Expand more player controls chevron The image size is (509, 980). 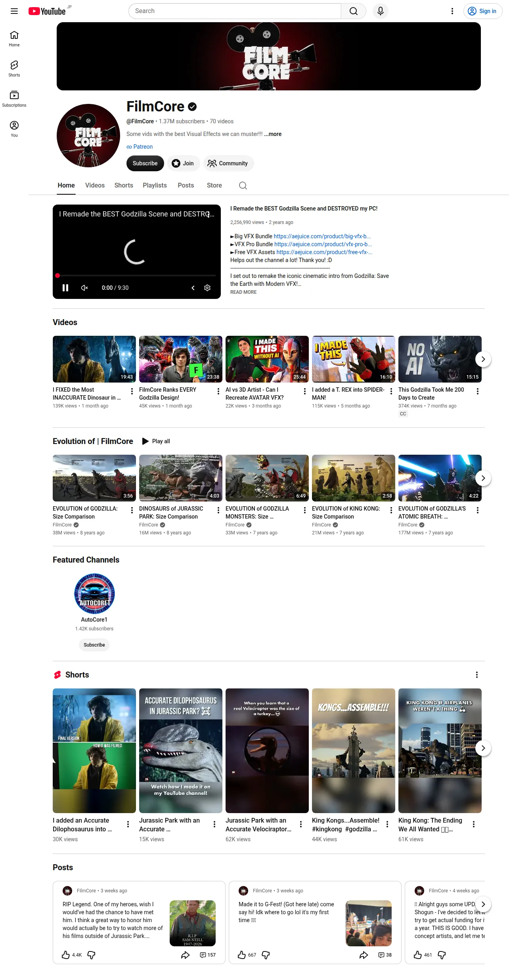[x=193, y=288]
